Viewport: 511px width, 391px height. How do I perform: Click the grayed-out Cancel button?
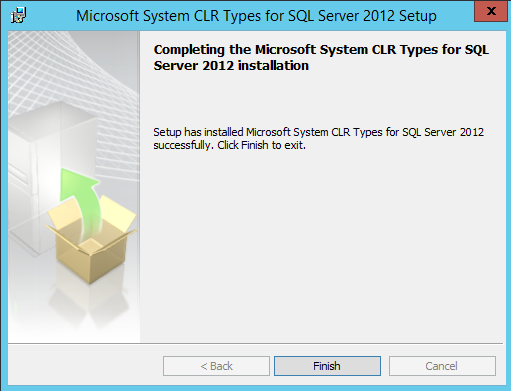click(442, 366)
